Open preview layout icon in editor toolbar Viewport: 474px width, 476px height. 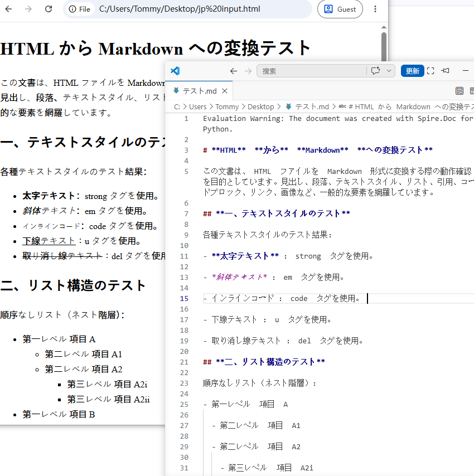pyautogui.click(x=460, y=91)
